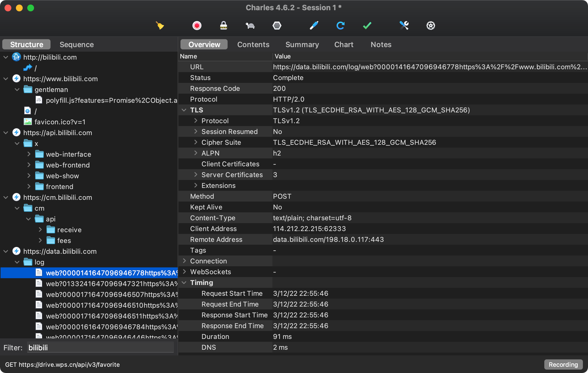Click the document icon beside web?013324164709694732
The height and width of the screenshot is (373, 588).
point(39,283)
